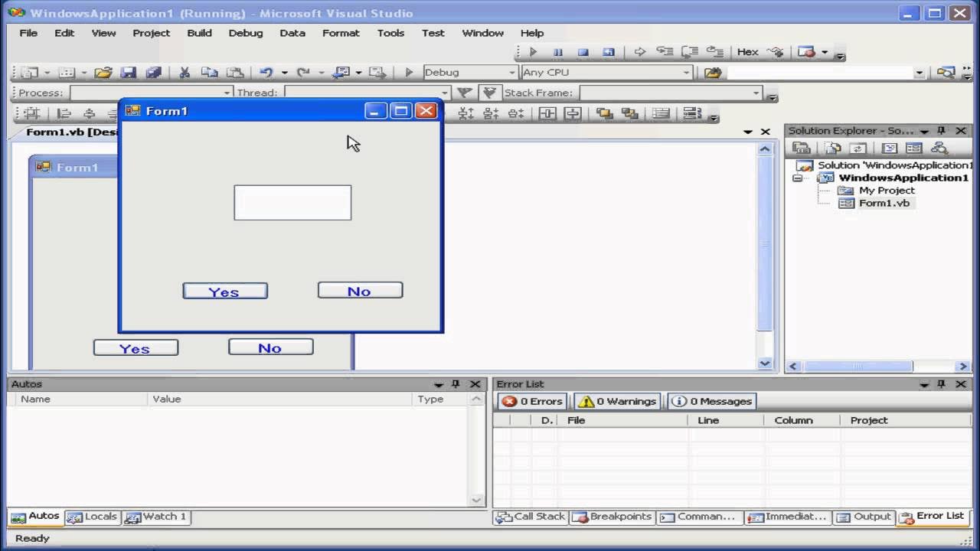Click the Bring to Front layout icon

(604, 113)
